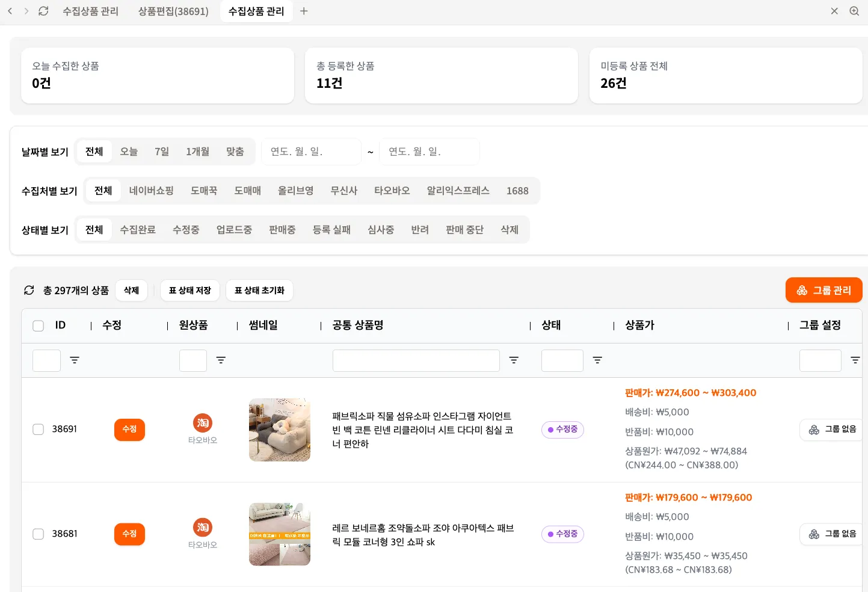This screenshot has width=868, height=592.
Task: Open the end date field
Action: click(429, 152)
